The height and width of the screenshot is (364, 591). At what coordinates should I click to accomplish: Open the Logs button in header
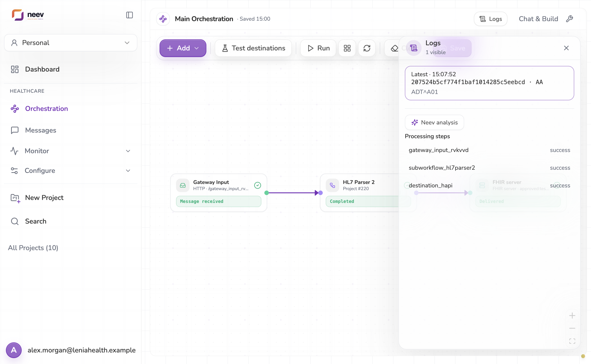click(x=491, y=19)
